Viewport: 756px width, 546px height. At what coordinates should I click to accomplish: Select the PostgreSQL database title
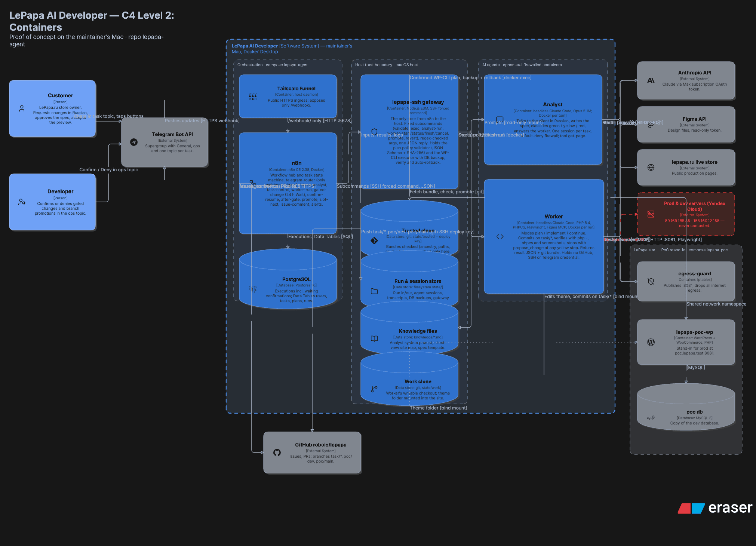pyautogui.click(x=296, y=279)
